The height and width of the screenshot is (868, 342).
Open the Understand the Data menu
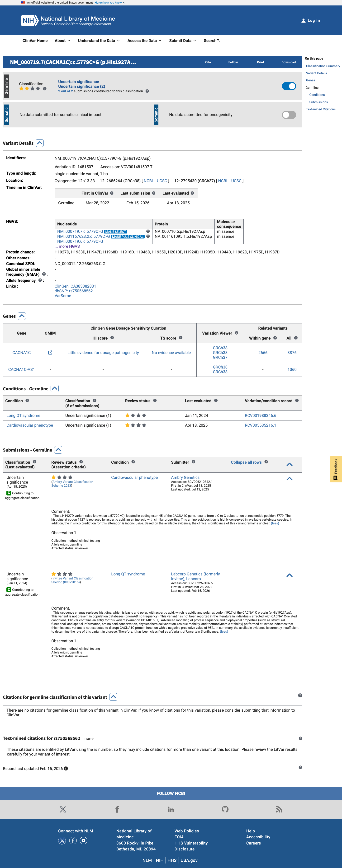(x=99, y=41)
